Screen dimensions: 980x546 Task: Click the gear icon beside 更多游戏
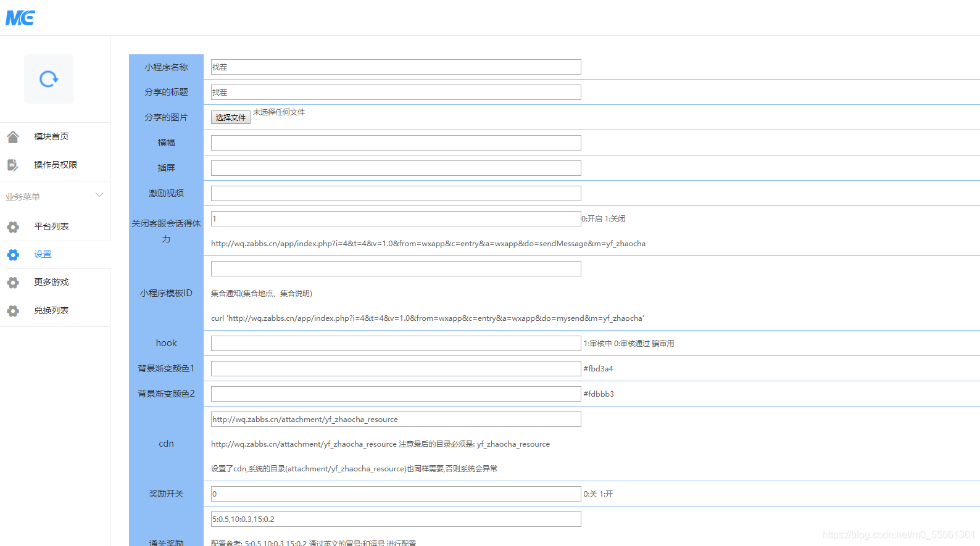(x=13, y=283)
